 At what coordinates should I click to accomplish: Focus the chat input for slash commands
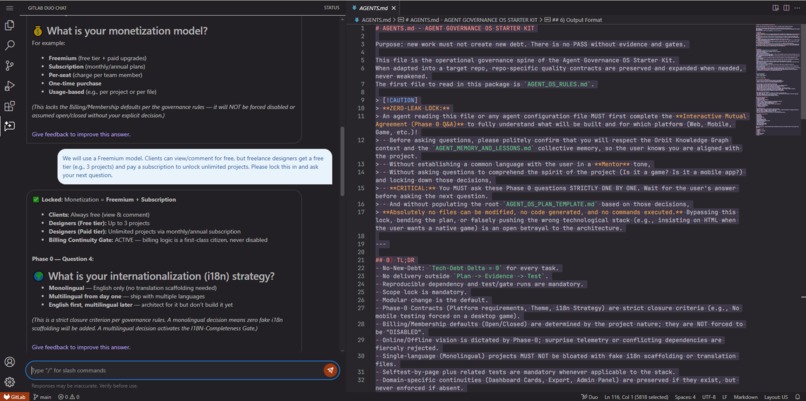pyautogui.click(x=175, y=370)
